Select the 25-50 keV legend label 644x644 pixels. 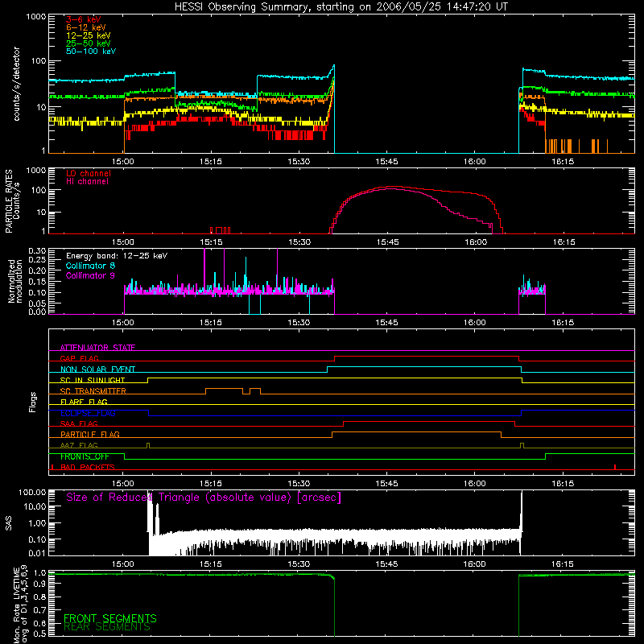tap(89, 43)
